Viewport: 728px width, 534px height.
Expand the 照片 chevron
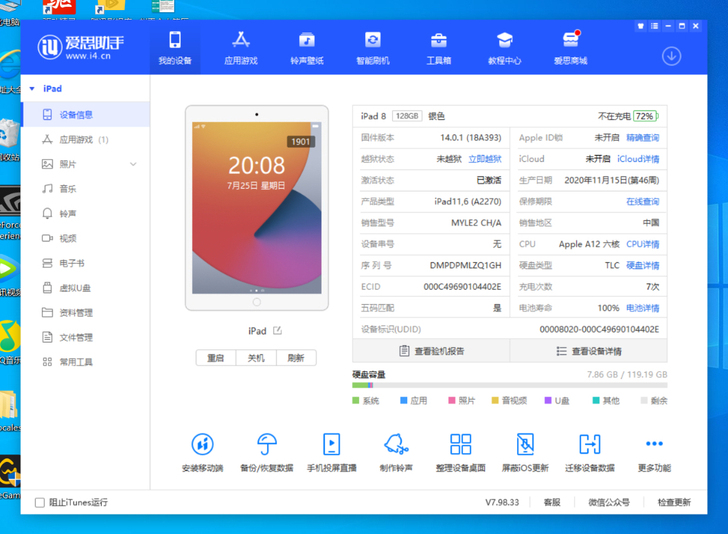pyautogui.click(x=133, y=164)
